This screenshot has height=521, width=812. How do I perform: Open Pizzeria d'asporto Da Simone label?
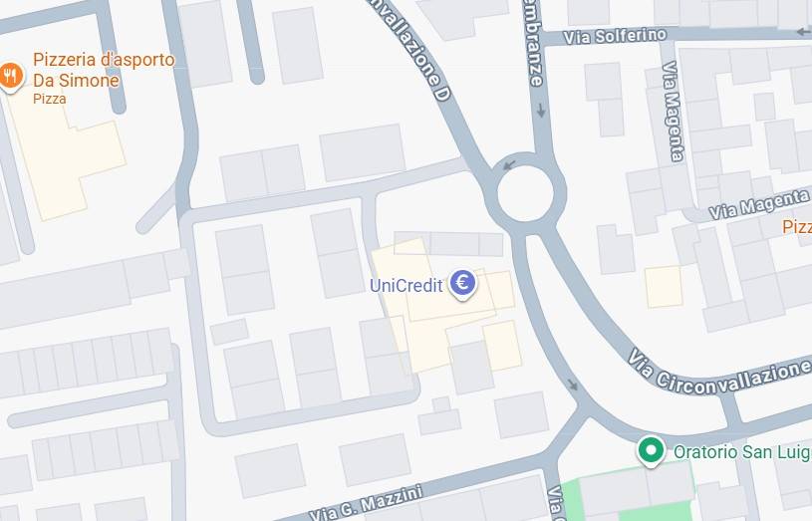tap(104, 70)
